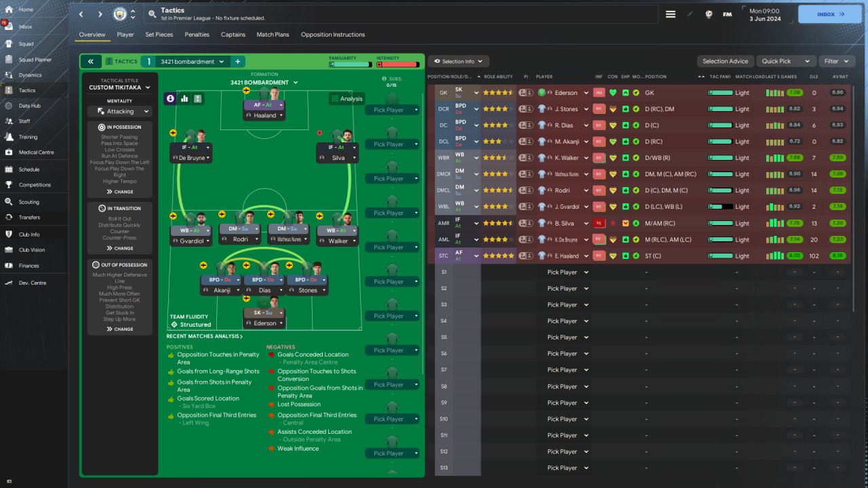
Task: Open the Dynamics sidebar icon
Action: pyautogui.click(x=9, y=75)
